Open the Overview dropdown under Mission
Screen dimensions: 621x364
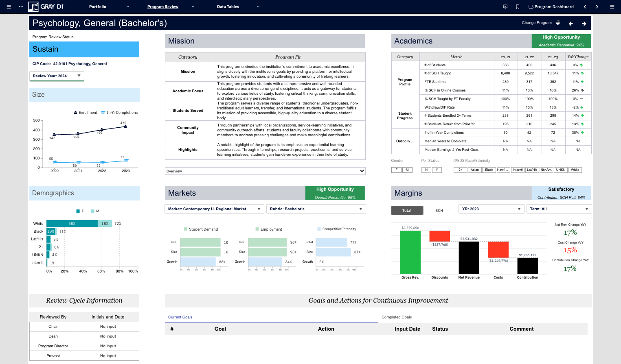(x=265, y=171)
